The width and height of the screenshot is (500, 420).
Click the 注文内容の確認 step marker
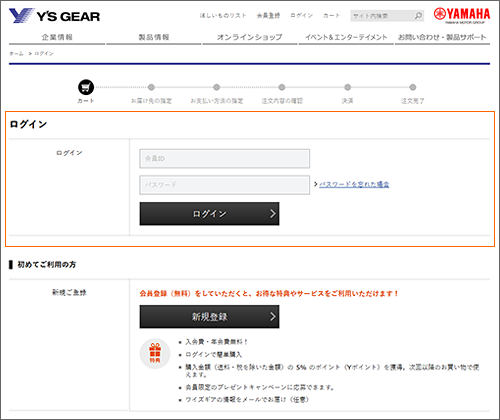(x=282, y=87)
